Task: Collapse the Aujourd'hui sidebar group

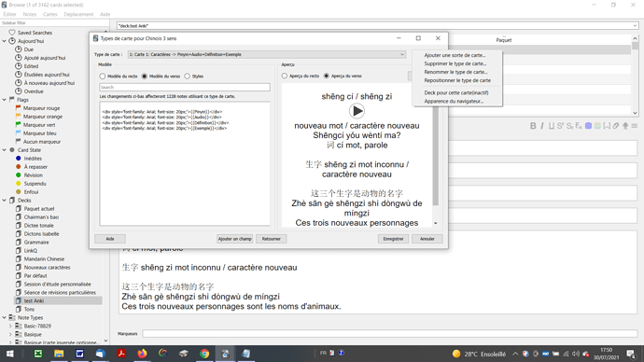Action: 5,41
